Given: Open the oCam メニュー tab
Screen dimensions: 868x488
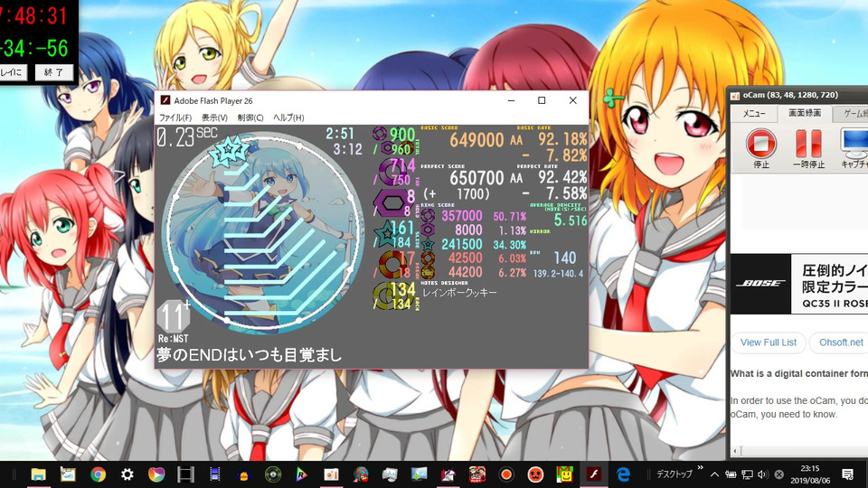Looking at the screenshot, I should coord(753,114).
